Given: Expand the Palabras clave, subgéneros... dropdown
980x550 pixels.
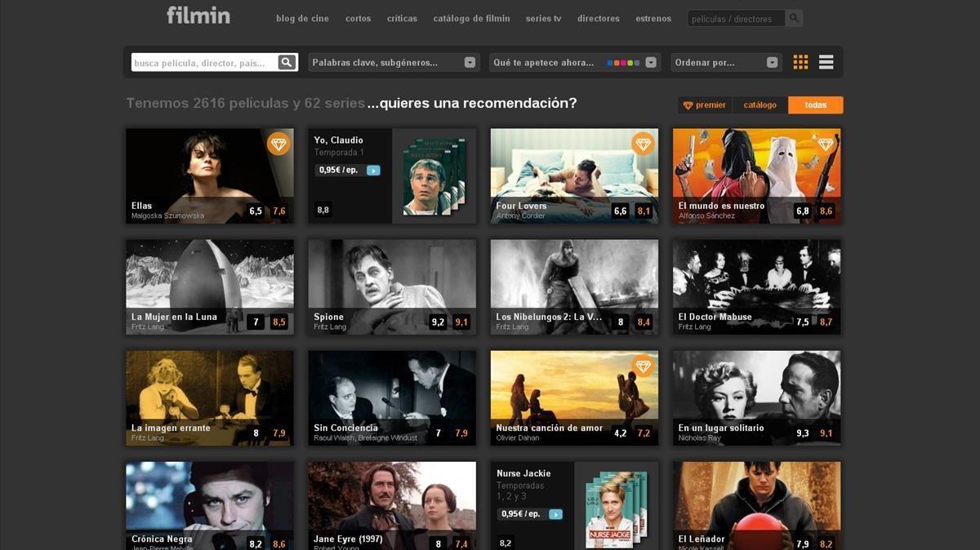Looking at the screenshot, I should tap(392, 61).
